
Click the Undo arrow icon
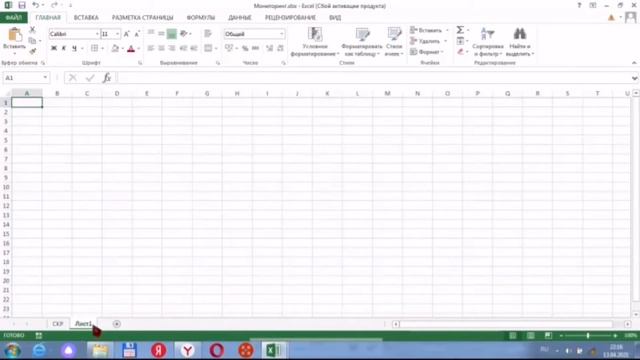point(36,5)
